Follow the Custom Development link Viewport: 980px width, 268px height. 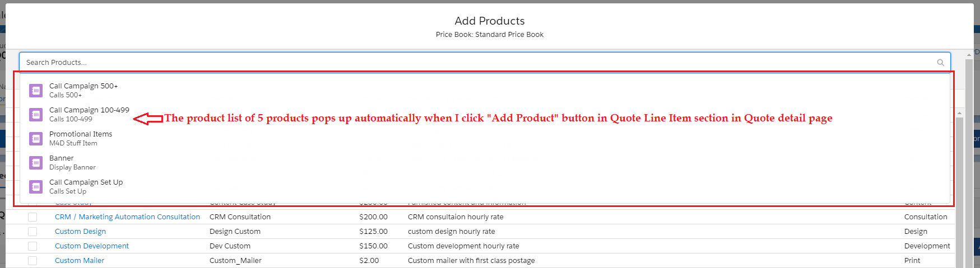tap(92, 246)
